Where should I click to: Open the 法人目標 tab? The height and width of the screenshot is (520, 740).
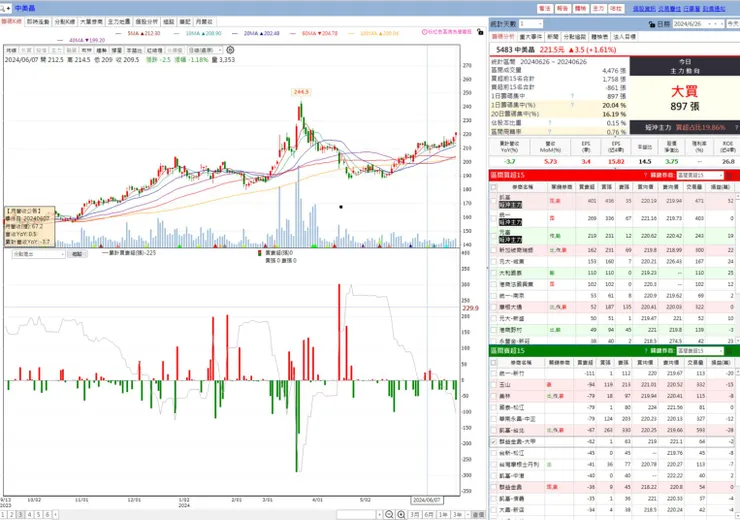click(x=624, y=37)
